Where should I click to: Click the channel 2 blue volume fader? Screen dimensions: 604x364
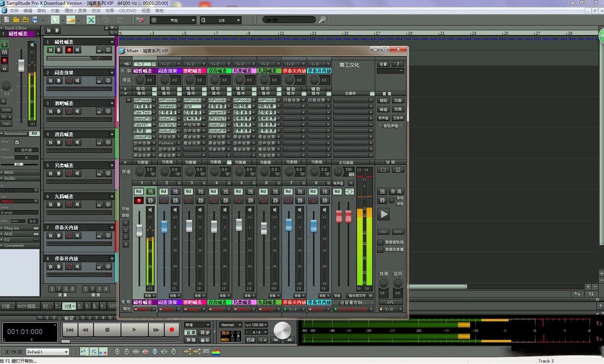coord(164,226)
